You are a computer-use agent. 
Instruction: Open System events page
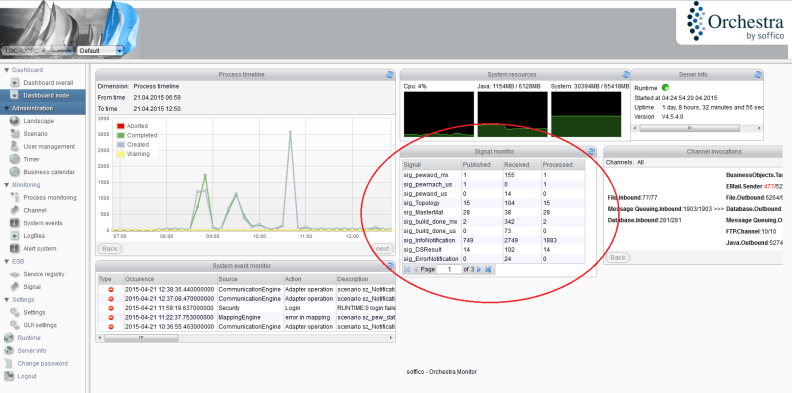43,223
